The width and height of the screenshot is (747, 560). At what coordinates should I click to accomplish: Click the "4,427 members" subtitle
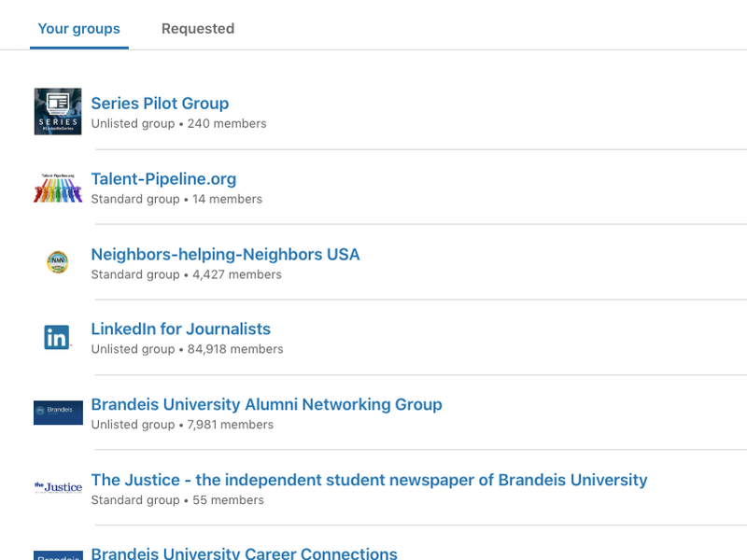(x=236, y=274)
